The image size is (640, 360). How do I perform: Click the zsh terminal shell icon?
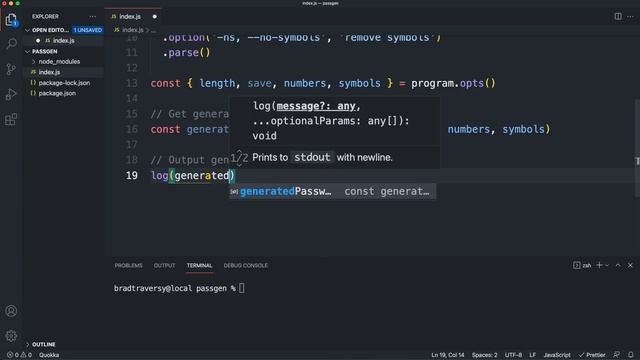click(x=576, y=265)
